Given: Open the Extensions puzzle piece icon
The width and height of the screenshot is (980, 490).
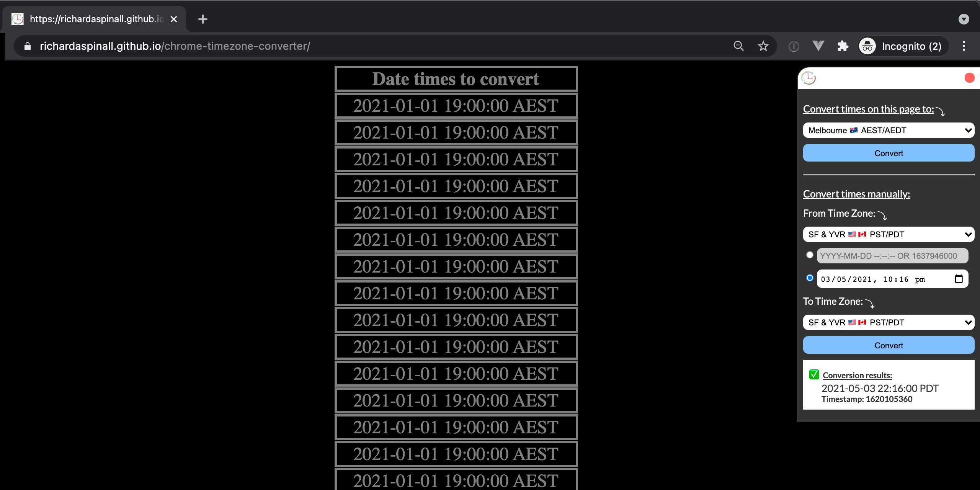Looking at the screenshot, I should [x=843, y=46].
